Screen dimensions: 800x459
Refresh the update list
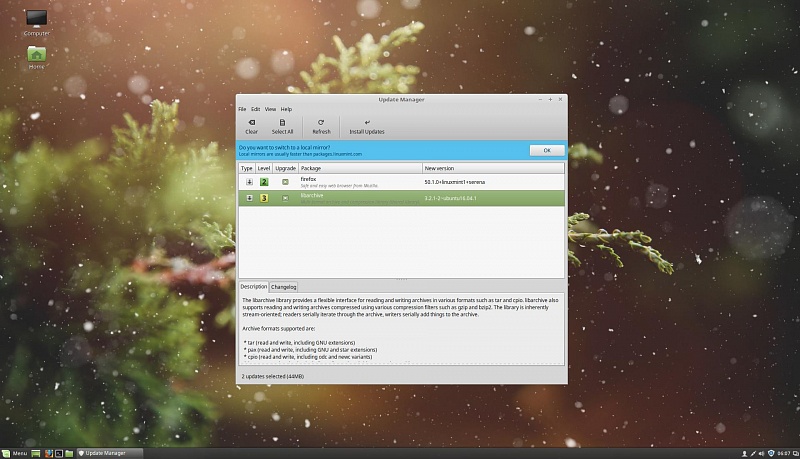(321, 126)
